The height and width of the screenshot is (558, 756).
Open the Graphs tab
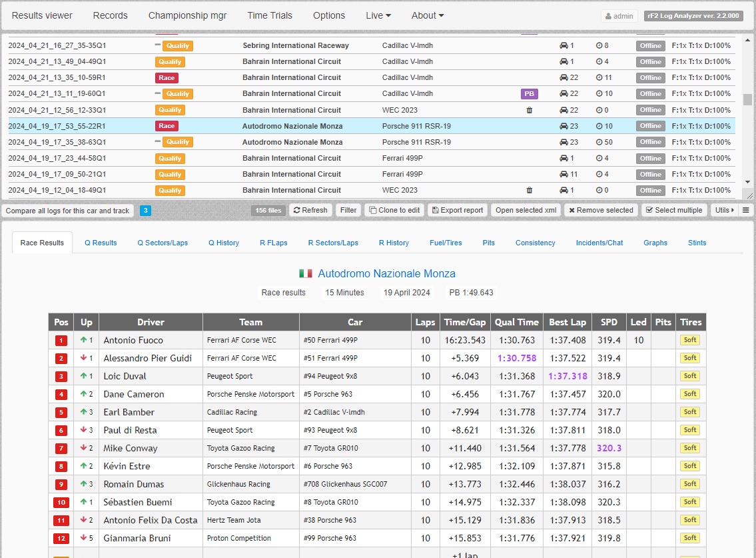coord(655,243)
